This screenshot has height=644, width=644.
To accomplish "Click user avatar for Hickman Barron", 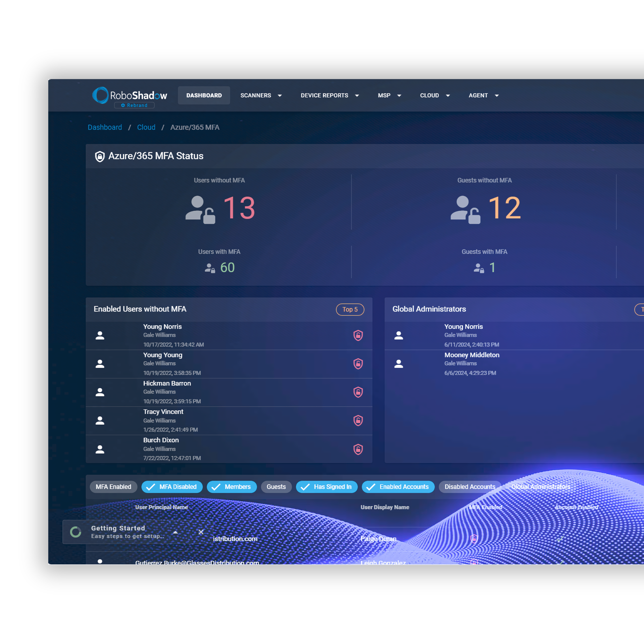I will point(100,392).
